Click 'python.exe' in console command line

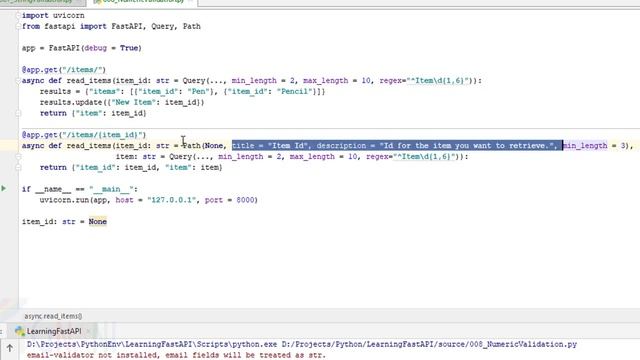click(x=255, y=344)
